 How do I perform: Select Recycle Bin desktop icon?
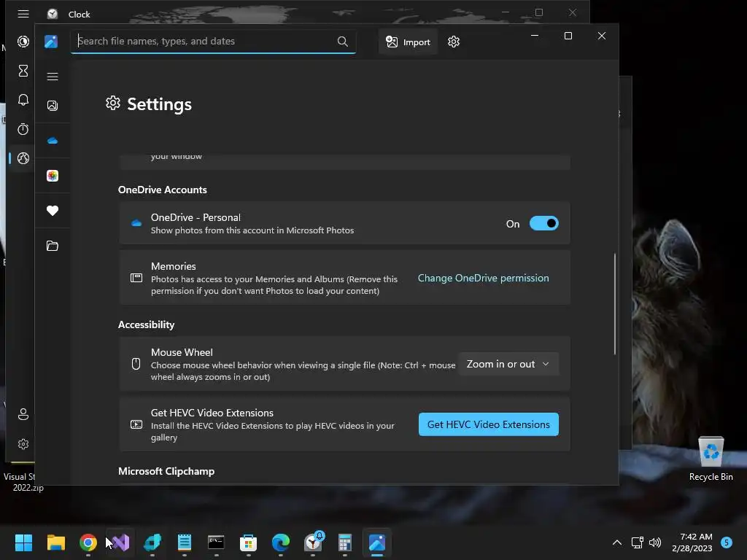pos(711,459)
